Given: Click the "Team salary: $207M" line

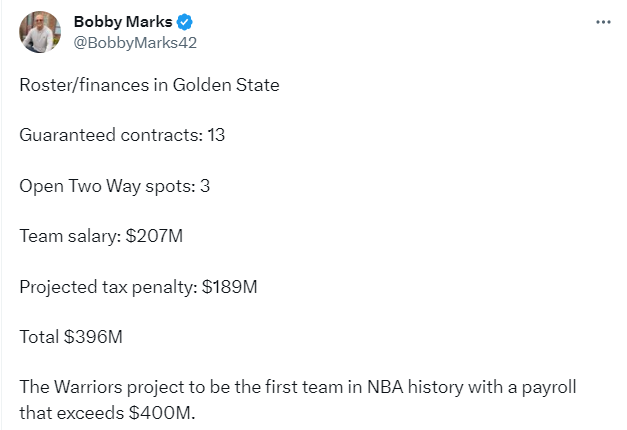Looking at the screenshot, I should (101, 236).
